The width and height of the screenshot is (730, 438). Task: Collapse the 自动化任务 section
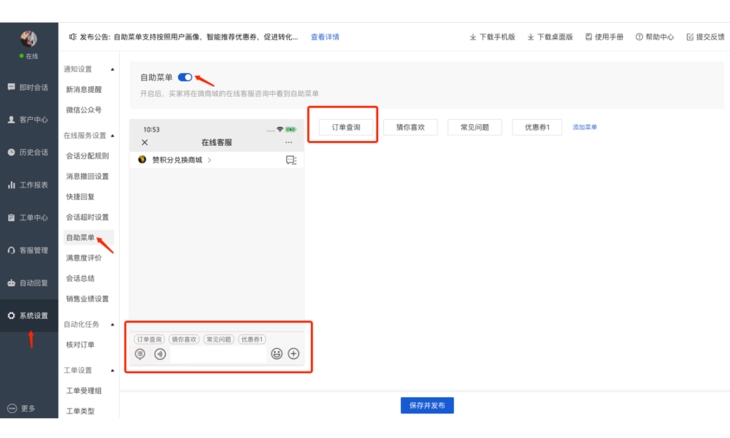[x=112, y=324]
